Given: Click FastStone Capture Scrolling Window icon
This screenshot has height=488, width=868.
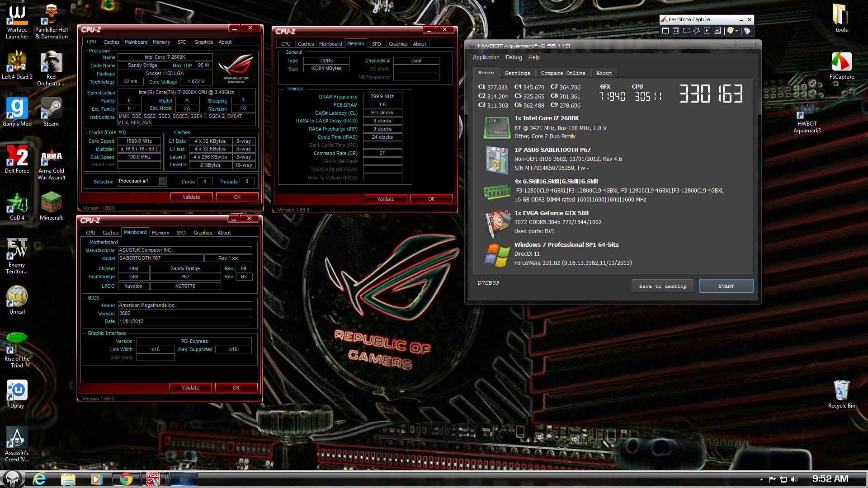Looking at the screenshot, I should 717,31.
